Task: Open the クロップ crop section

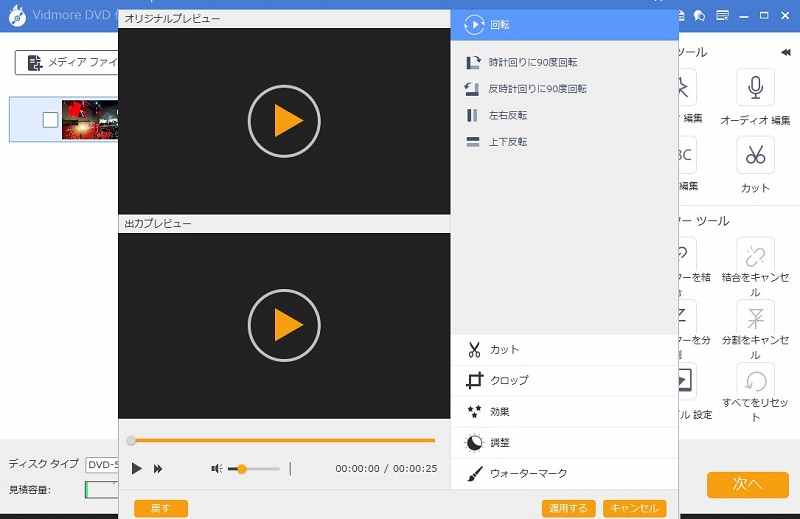Action: pos(564,381)
